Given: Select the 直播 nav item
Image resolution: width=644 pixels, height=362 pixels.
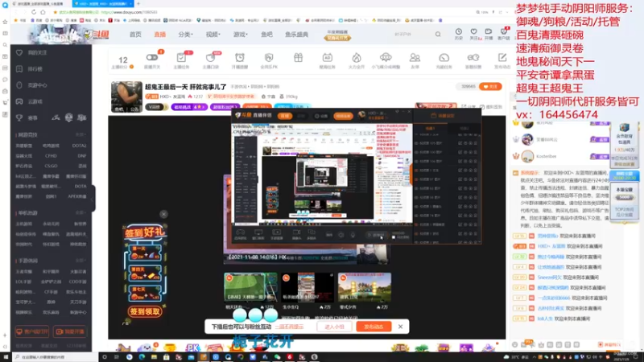Looking at the screenshot, I should click(x=159, y=35).
